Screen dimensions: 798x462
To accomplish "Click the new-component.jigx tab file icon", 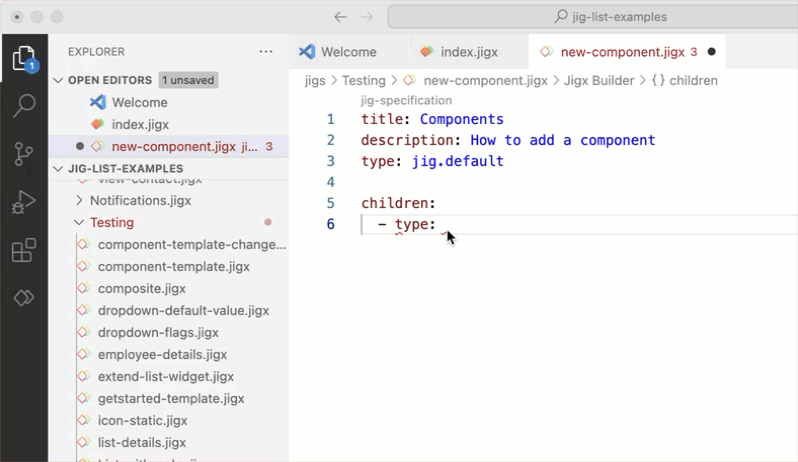I will (547, 51).
